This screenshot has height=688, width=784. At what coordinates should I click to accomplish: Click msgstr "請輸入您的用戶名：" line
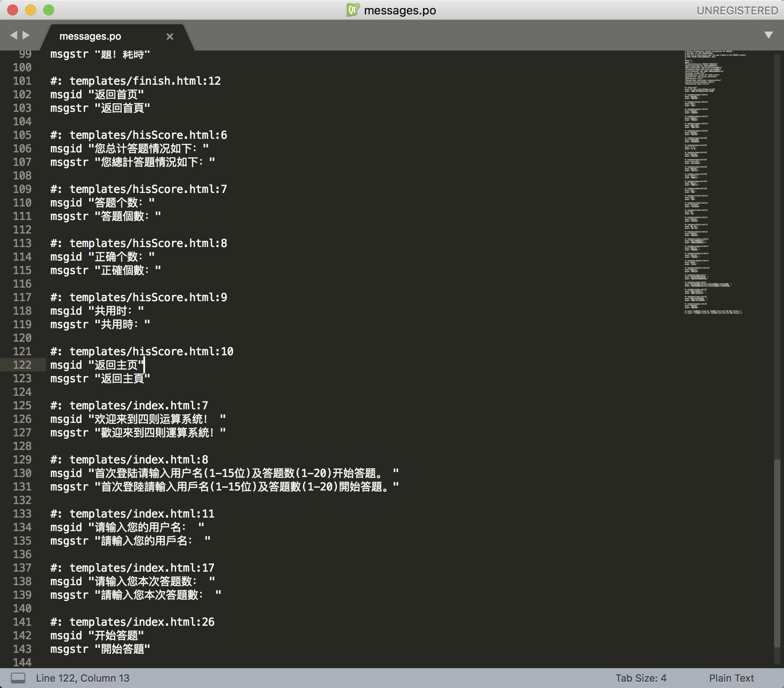(x=131, y=541)
